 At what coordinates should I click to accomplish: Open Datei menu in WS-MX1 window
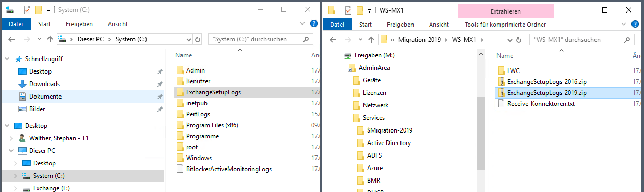(337, 24)
